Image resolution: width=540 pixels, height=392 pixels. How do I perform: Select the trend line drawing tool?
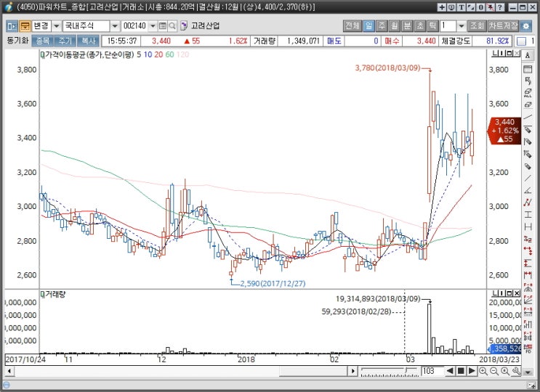click(x=528, y=118)
